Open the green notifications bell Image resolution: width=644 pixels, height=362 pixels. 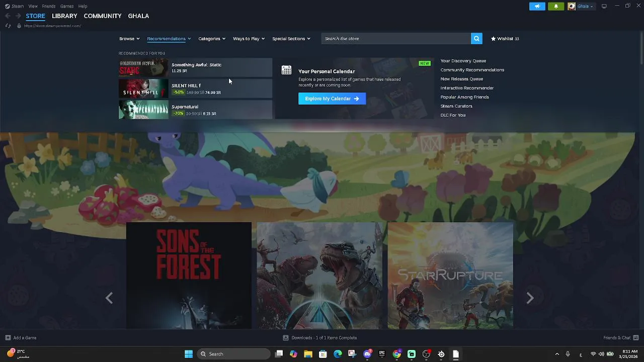[556, 6]
